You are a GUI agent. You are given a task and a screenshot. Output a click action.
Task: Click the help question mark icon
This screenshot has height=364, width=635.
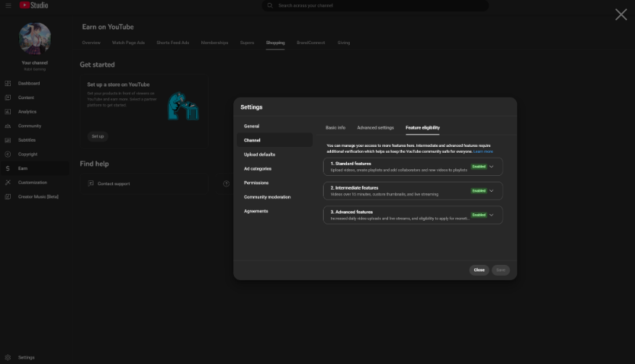pyautogui.click(x=227, y=184)
